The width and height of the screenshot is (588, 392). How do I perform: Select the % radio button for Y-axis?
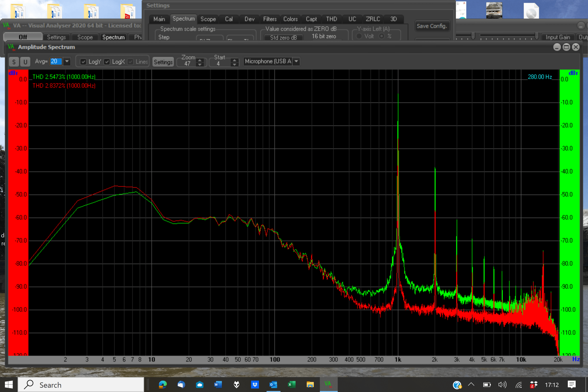coord(382,36)
